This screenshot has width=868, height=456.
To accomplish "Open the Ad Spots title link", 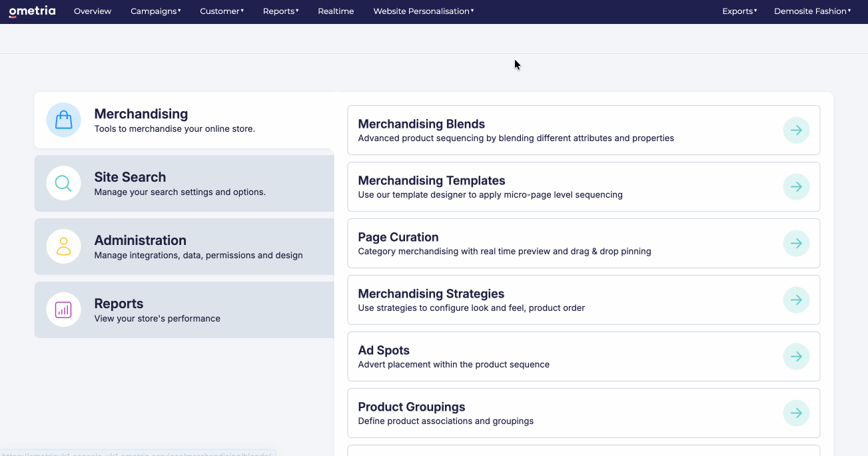I will coord(384,350).
